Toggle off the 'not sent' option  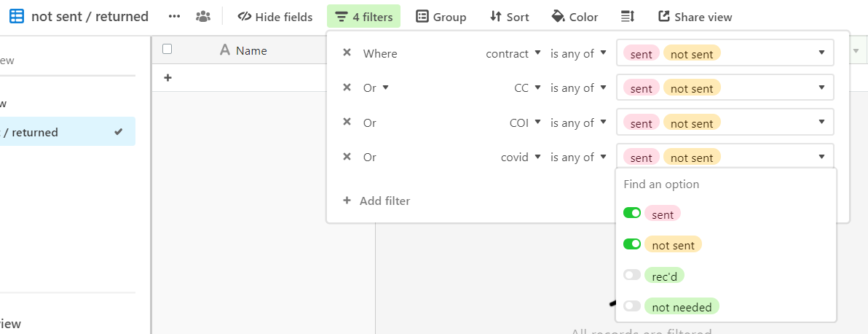631,244
